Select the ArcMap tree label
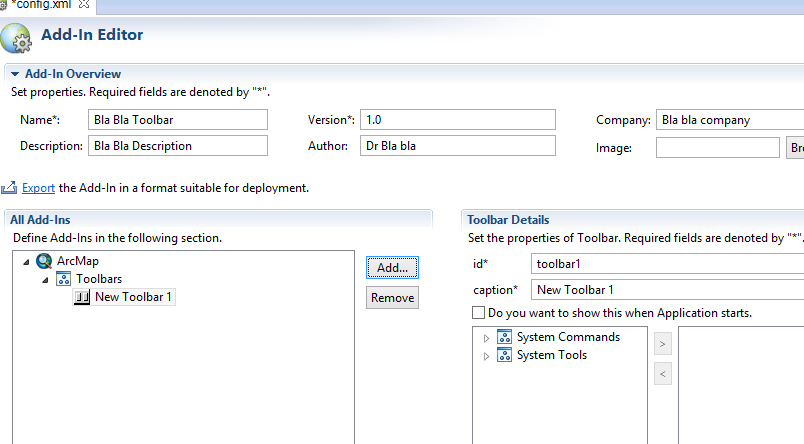Screen dimensions: 804x444 click(x=78, y=261)
